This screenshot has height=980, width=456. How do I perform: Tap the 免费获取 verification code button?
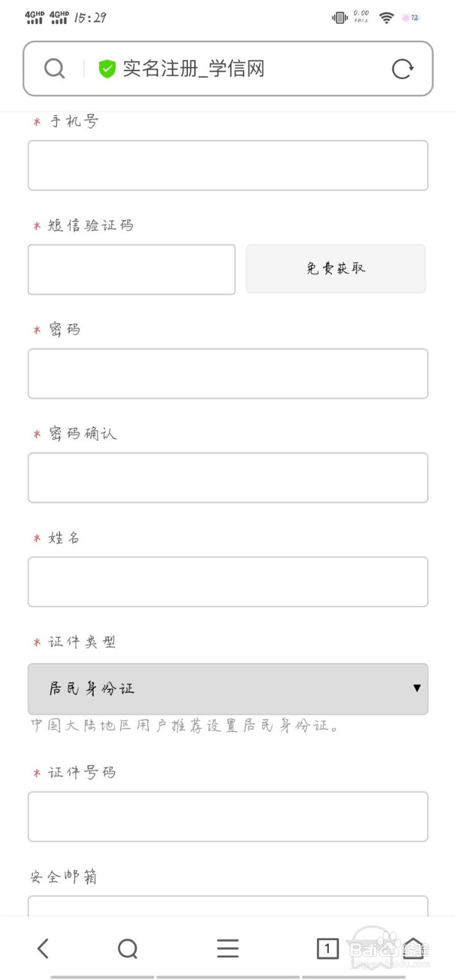point(335,268)
